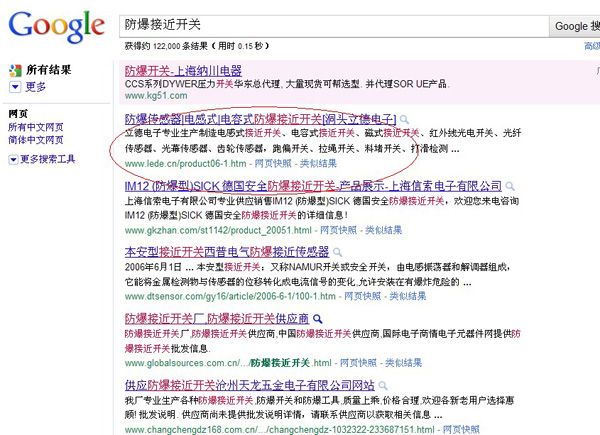Open IM12 SICK 上海信索电子 result title
Image resolution: width=600 pixels, height=435 pixels.
[313, 186]
